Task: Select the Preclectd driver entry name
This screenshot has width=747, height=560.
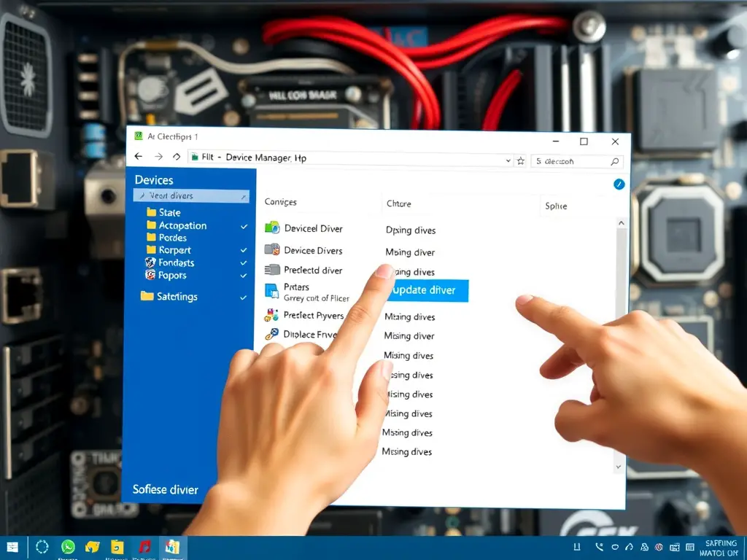Action: coord(313,270)
